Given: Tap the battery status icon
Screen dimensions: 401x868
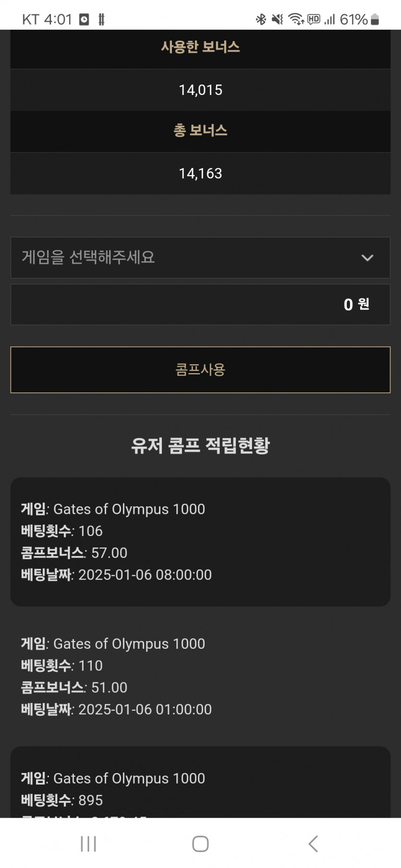Looking at the screenshot, I should (x=375, y=19).
